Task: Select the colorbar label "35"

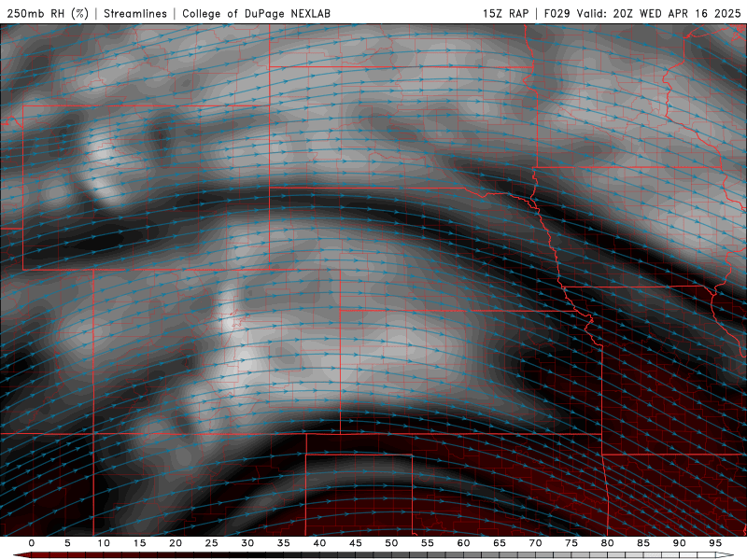Action: (284, 543)
